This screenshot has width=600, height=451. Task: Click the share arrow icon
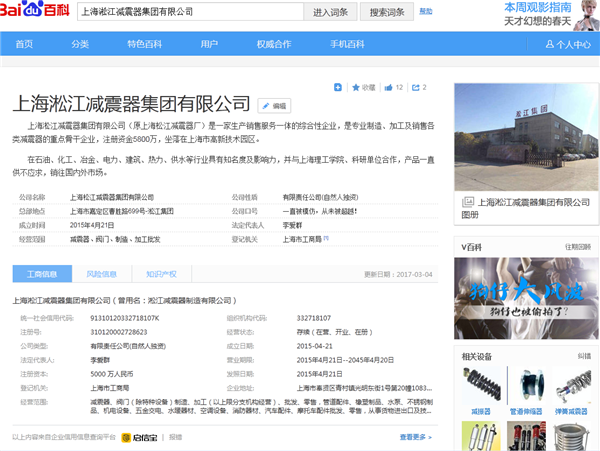413,88
